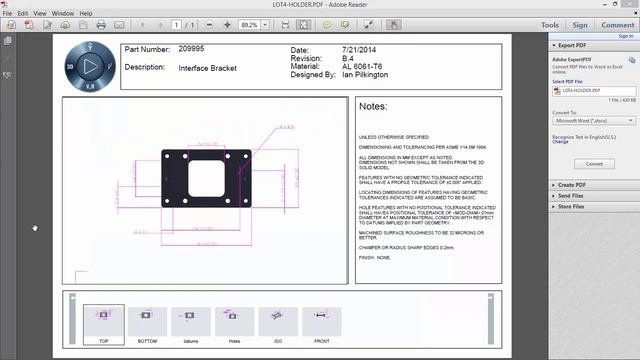This screenshot has width=640, height=360.
Task: Click the Select PDF File link
Action: (567, 82)
